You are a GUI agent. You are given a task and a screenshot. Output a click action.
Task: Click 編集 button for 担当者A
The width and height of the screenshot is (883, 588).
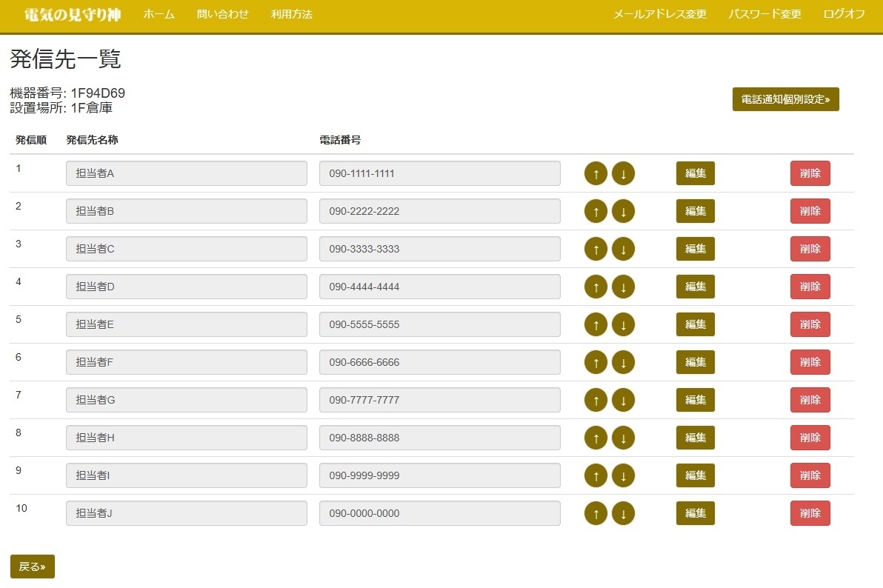pyautogui.click(x=695, y=173)
